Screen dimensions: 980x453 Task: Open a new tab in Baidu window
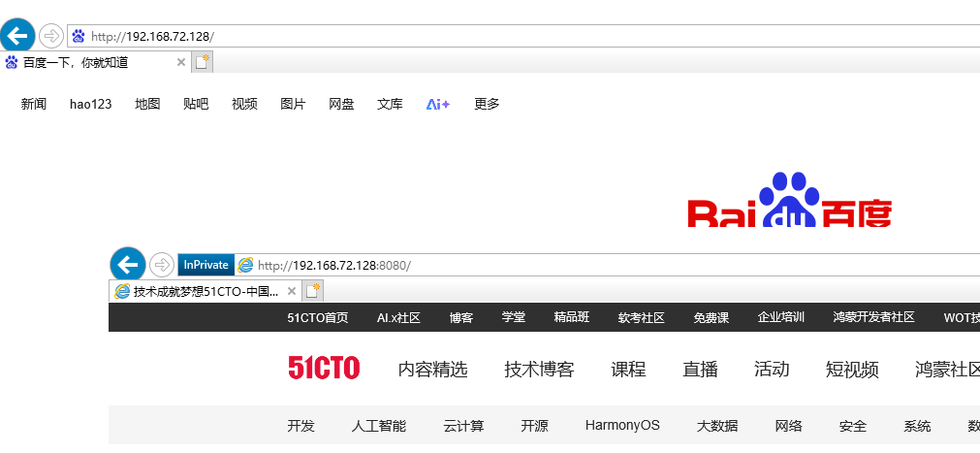tap(202, 63)
